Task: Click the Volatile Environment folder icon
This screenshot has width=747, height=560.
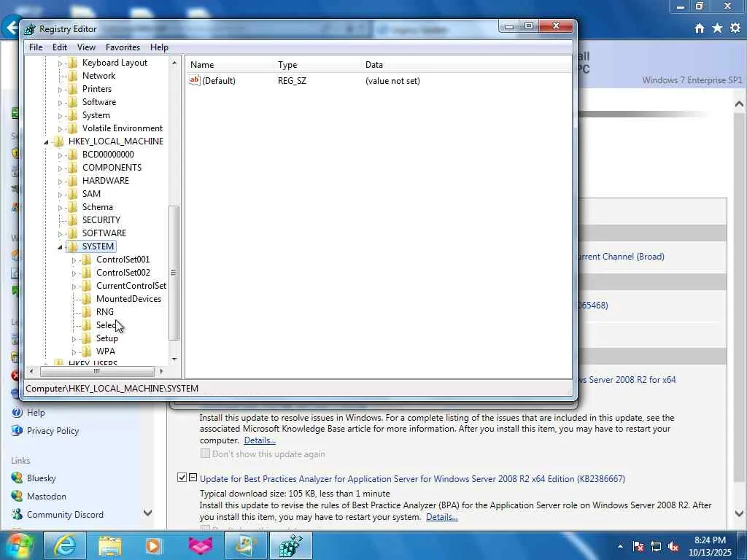Action: click(x=72, y=128)
